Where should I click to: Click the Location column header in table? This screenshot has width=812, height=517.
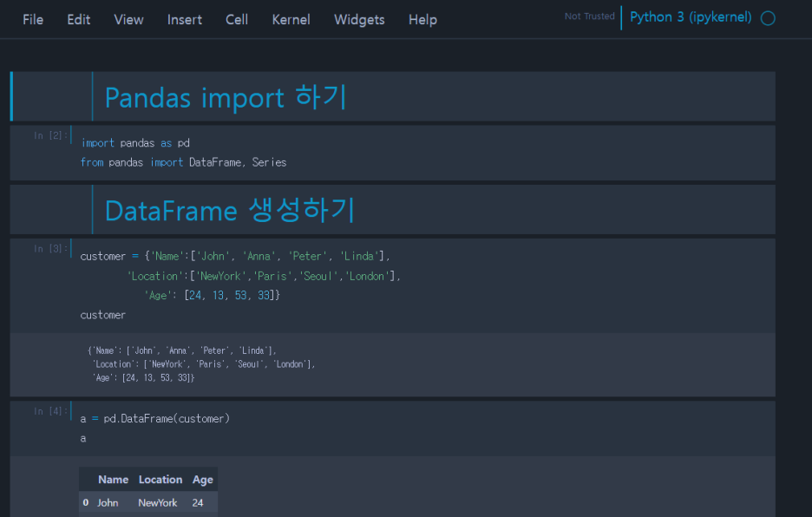[160, 480]
